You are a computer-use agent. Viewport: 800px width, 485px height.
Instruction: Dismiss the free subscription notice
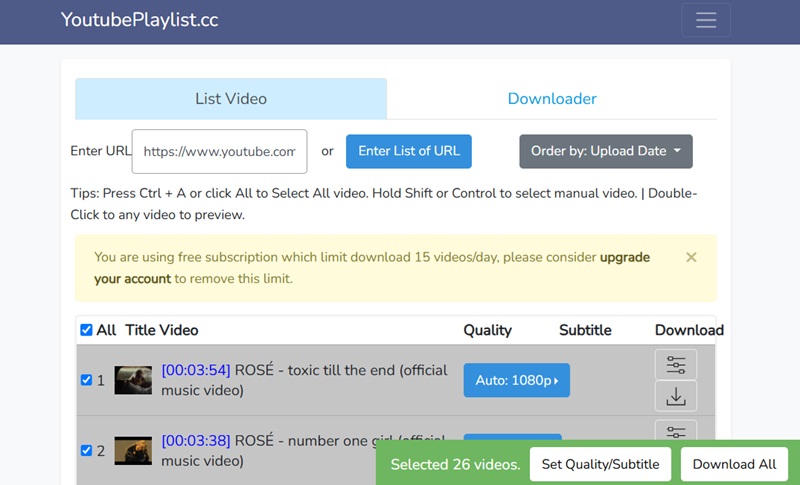[691, 257]
